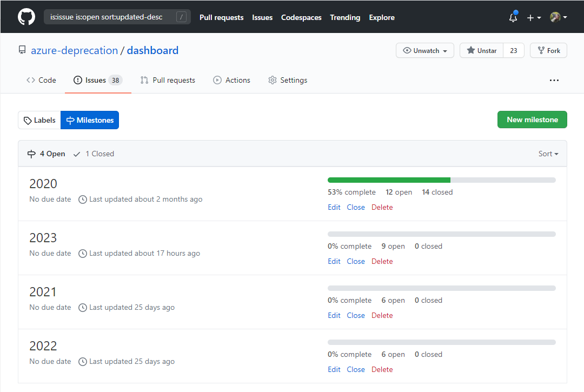Click the 2021 milestone progress bar
This screenshot has height=392, width=584.
pos(442,288)
